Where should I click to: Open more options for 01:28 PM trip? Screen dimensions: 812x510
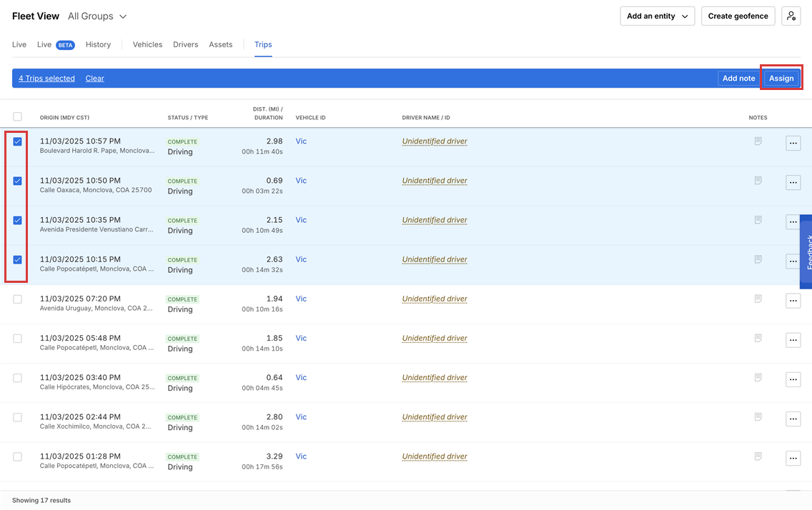point(793,458)
